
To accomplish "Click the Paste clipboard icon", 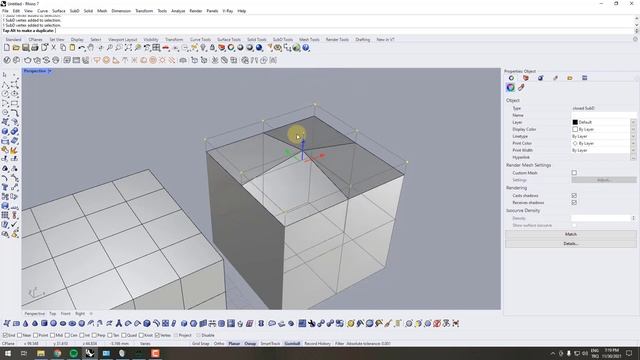I will 72,48.
